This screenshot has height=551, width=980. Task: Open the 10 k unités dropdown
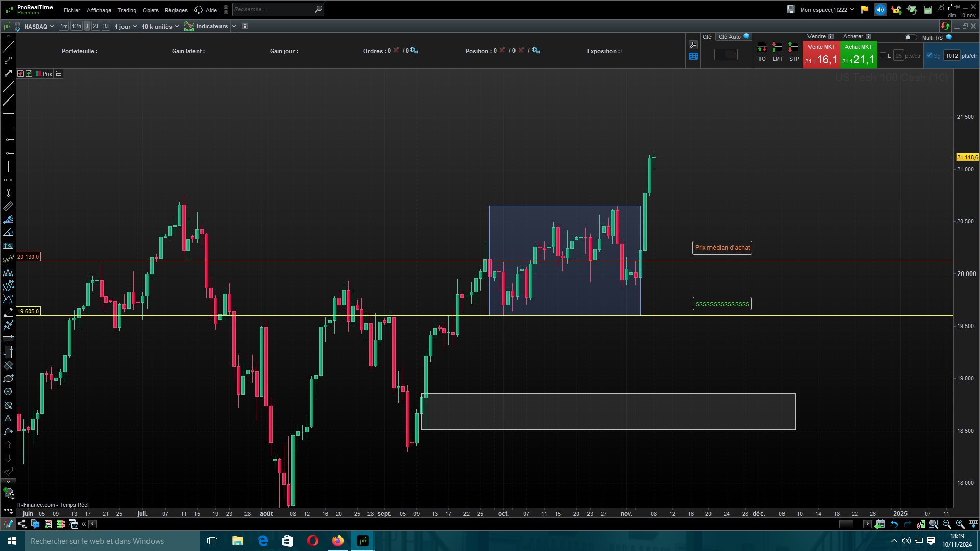tap(160, 27)
